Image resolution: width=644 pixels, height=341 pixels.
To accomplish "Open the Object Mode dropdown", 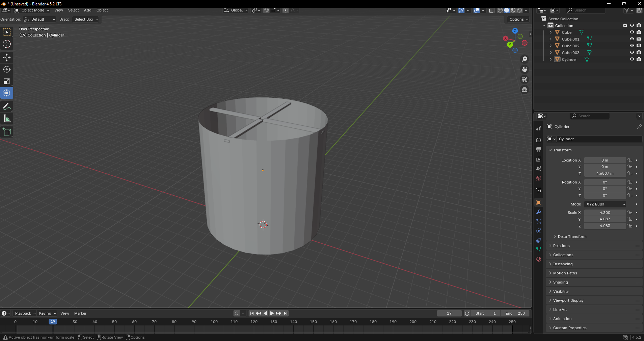I will [x=32, y=10].
